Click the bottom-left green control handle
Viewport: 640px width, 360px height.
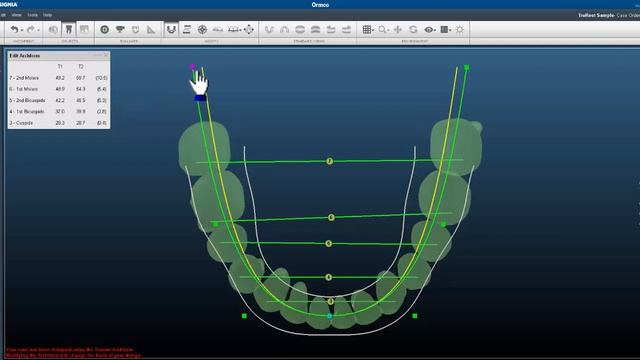[x=244, y=316]
